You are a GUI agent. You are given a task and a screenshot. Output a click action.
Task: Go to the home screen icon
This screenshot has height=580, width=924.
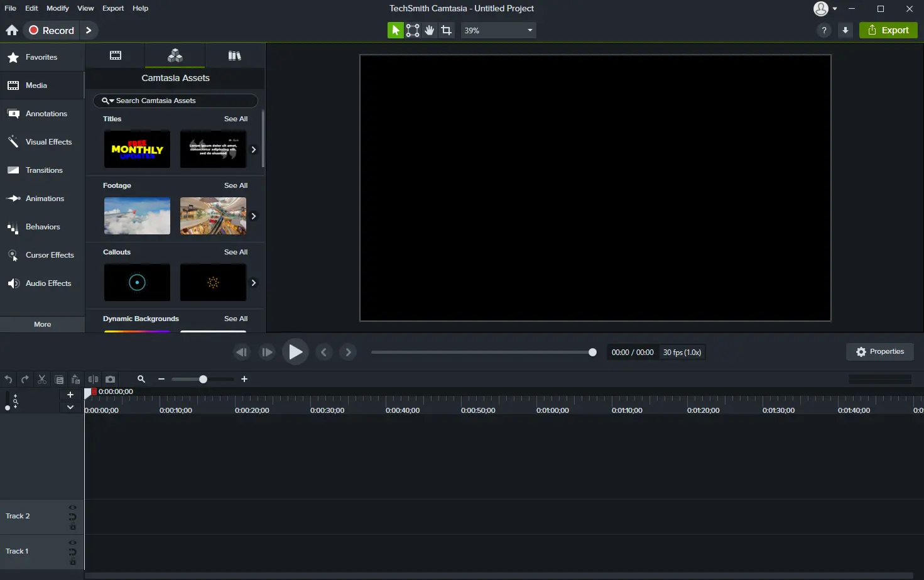point(12,30)
